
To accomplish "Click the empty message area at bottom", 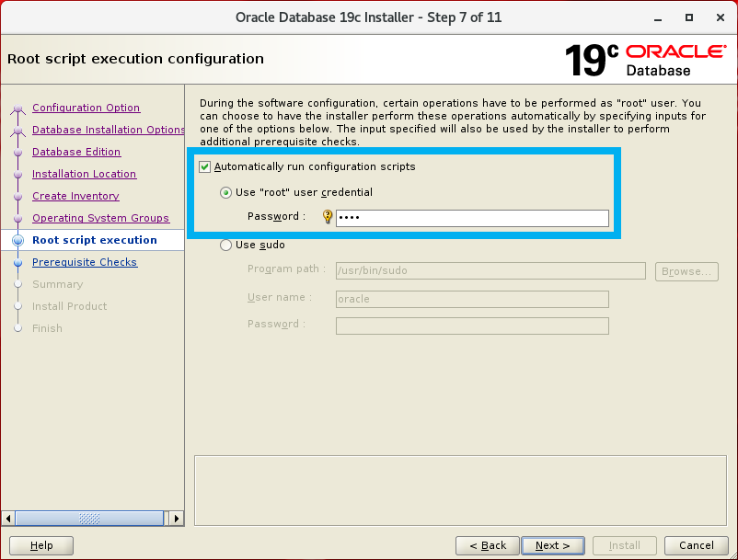I will coord(460,490).
